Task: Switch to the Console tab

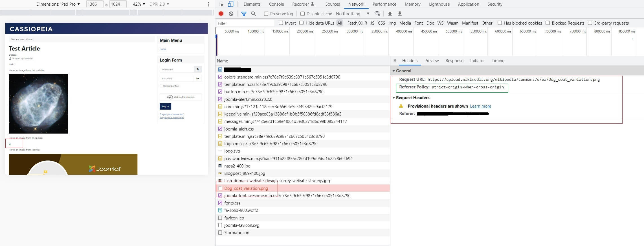Action: click(276, 4)
